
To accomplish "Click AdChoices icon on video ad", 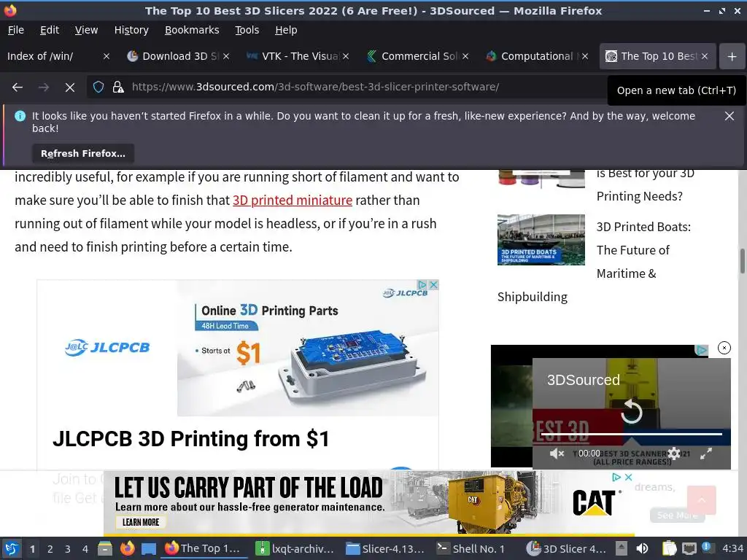I will [701, 350].
